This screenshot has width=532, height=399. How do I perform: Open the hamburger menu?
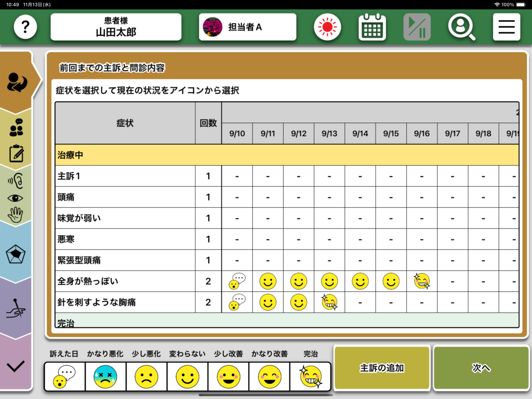point(507,27)
